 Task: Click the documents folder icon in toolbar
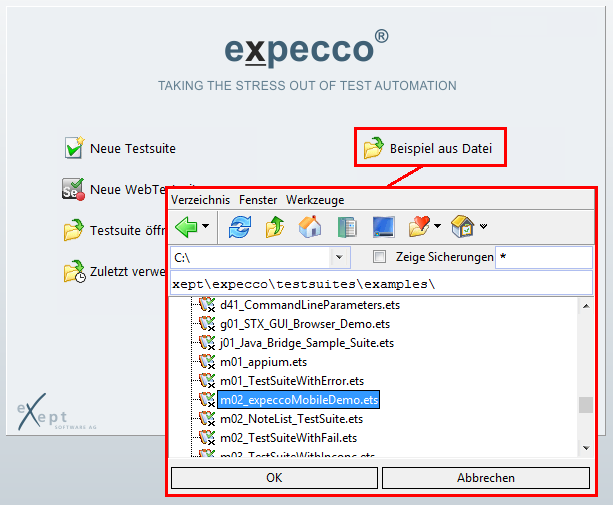tap(346, 226)
